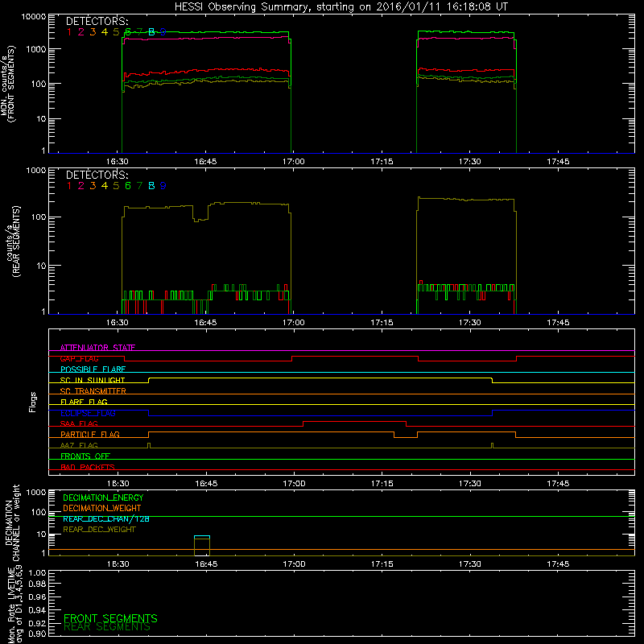Click the REAR_DEC_CHAN/128 legend entry
Image resolution: width=644 pixels, height=644 pixels.
[x=106, y=518]
